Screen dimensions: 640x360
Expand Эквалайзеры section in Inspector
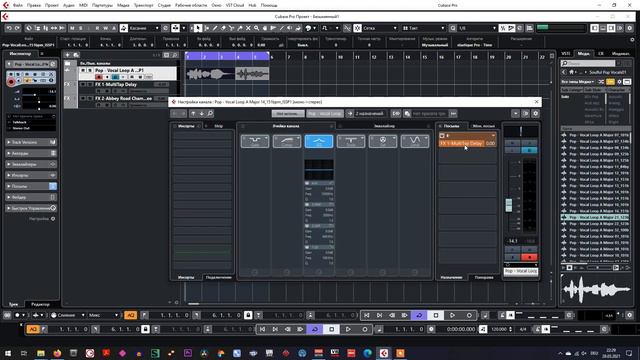pos(31,164)
